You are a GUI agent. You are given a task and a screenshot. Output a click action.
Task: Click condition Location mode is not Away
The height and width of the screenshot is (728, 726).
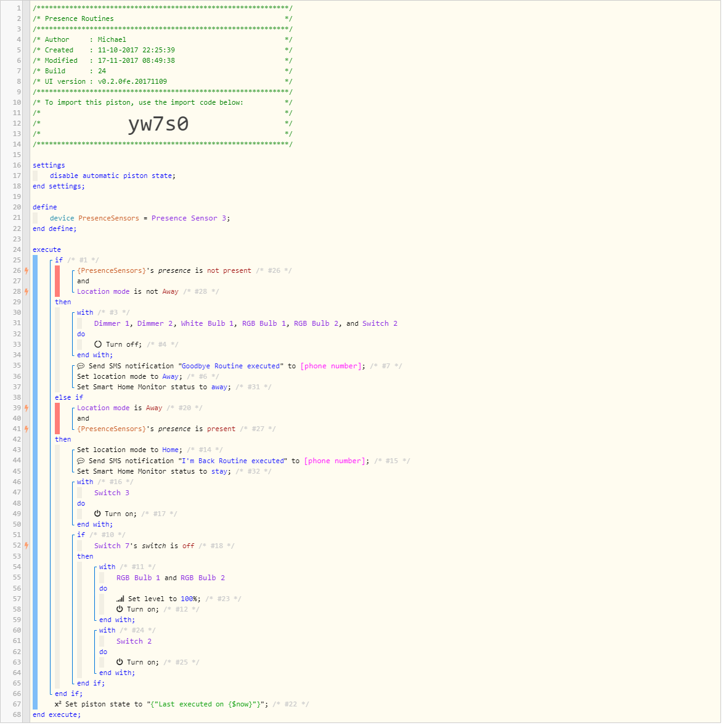pyautogui.click(x=128, y=293)
